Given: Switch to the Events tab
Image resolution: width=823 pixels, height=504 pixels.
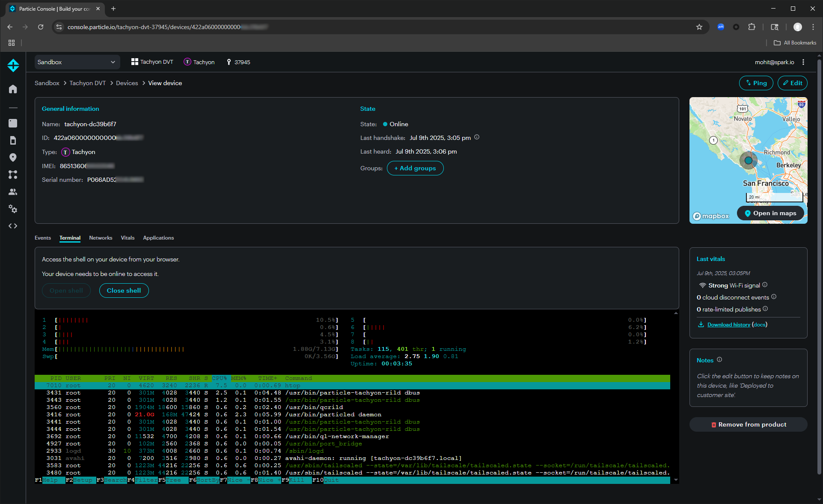Looking at the screenshot, I should pos(43,238).
